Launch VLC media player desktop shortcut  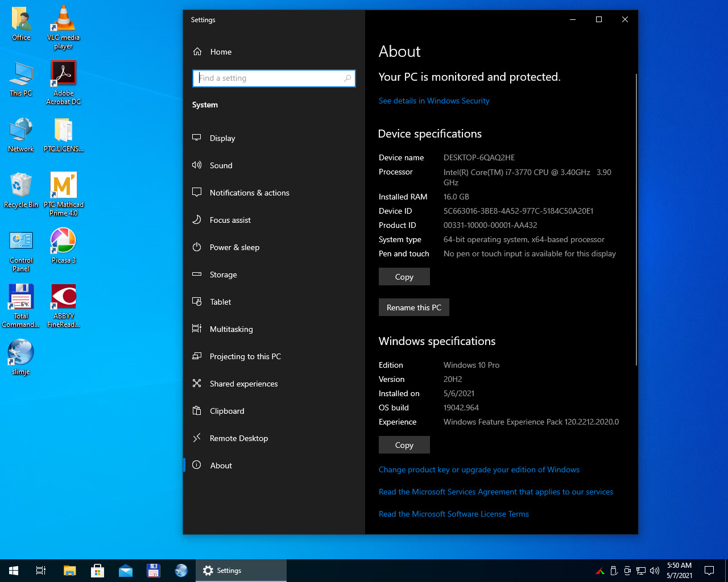click(x=63, y=20)
